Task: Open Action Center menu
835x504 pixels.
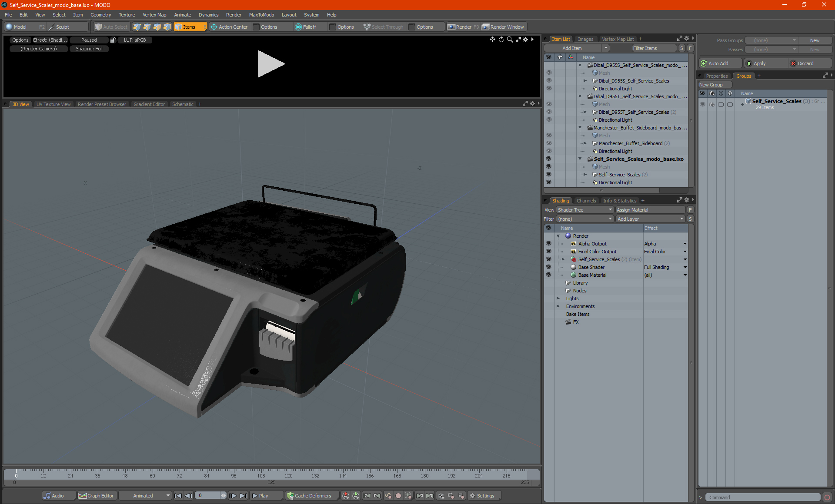Action: tap(229, 27)
